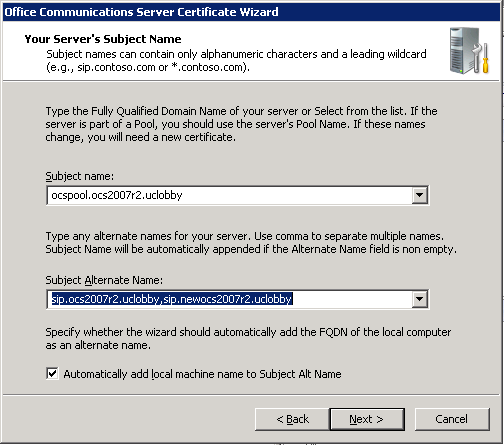Click the Subject Alternate Name label
504x445 pixels.
pos(104,280)
